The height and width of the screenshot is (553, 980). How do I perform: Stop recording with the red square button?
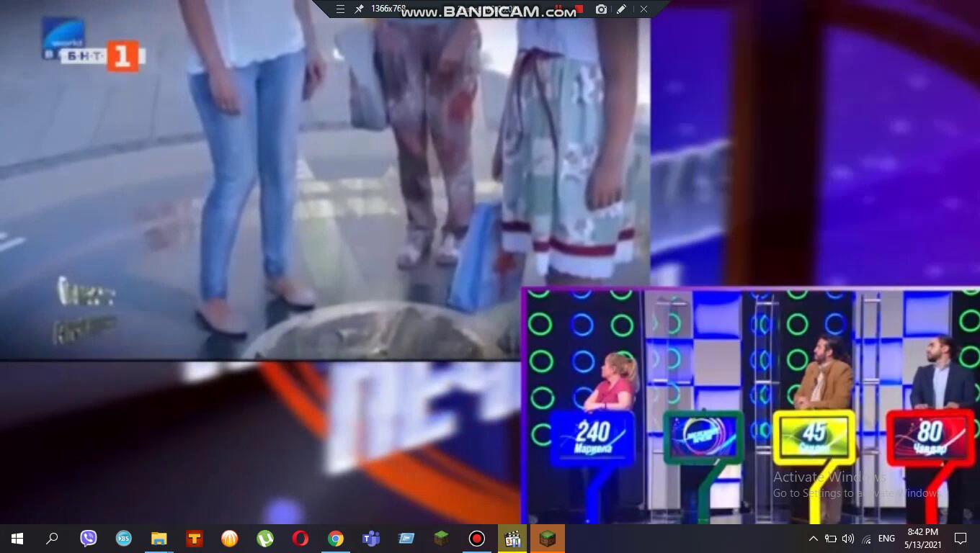click(579, 9)
